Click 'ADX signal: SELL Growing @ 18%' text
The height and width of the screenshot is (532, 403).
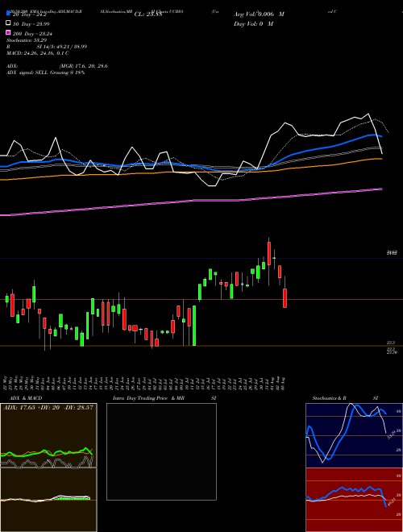45,73
